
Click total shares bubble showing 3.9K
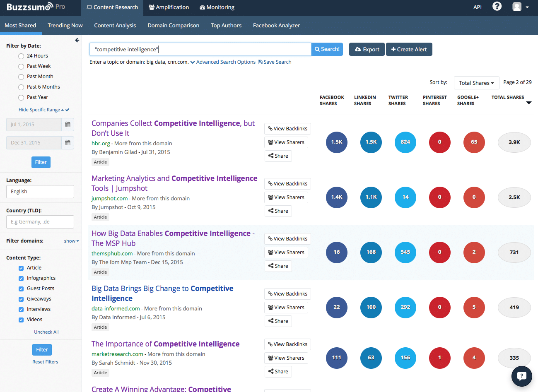click(x=514, y=142)
